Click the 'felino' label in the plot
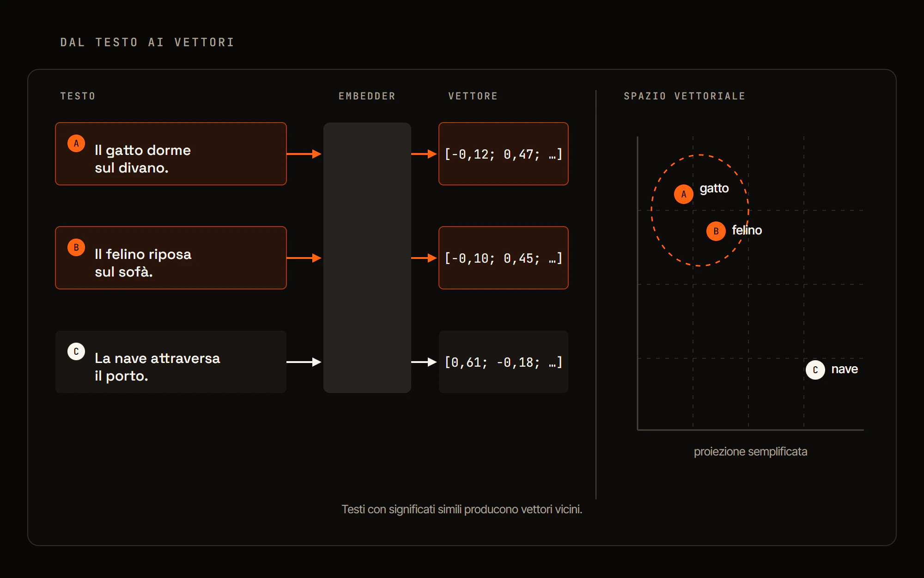The image size is (924, 578). point(747,230)
